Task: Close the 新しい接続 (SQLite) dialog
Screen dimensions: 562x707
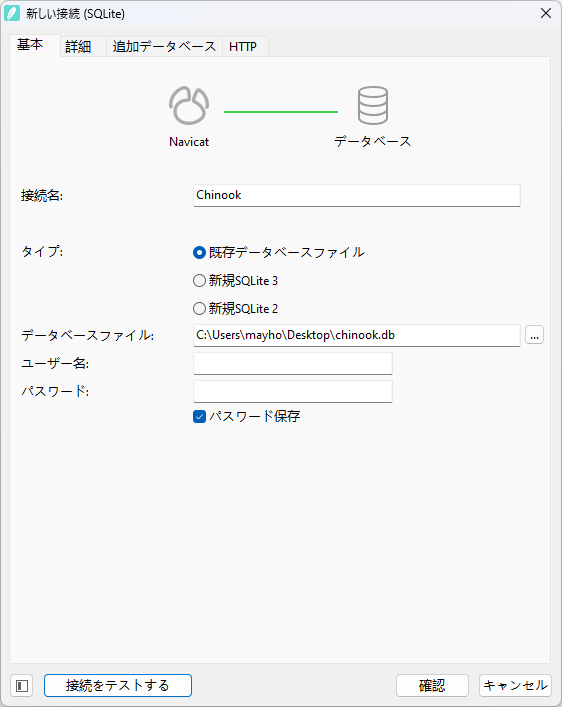Action: click(546, 14)
